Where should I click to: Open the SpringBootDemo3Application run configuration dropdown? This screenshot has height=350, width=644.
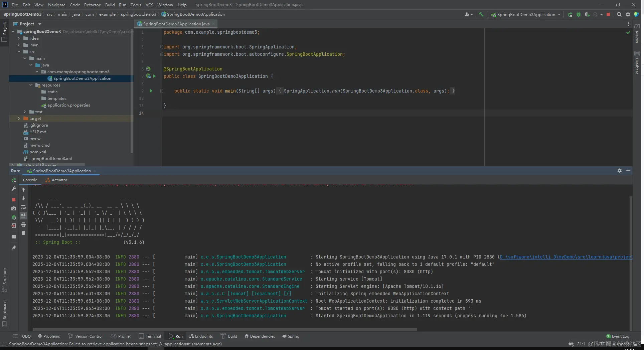[x=526, y=14]
